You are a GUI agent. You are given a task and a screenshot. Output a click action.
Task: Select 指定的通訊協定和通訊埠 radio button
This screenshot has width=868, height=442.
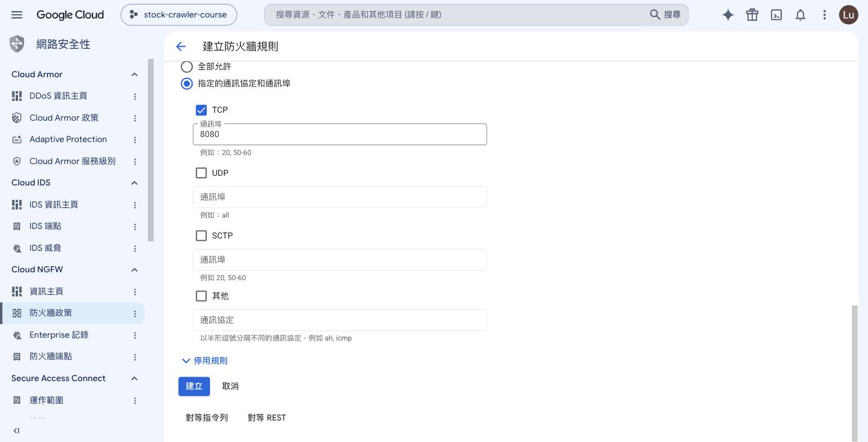(186, 83)
